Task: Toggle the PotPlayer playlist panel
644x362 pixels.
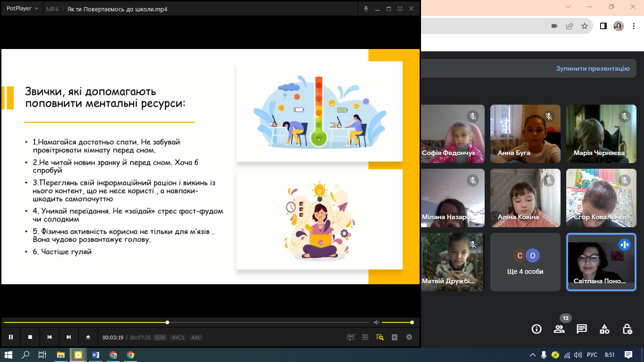Action: tap(395, 337)
